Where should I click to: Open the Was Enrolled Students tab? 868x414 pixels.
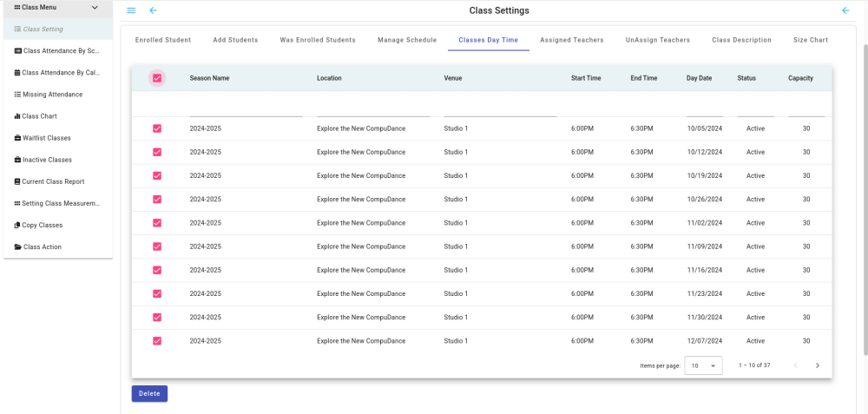[x=318, y=40]
